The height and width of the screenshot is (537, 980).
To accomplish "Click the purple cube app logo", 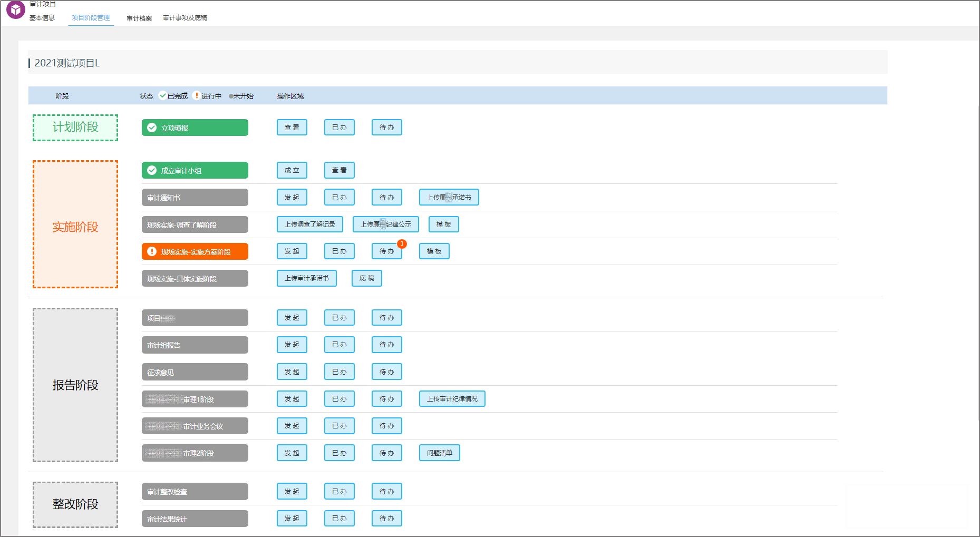I will [x=16, y=9].
